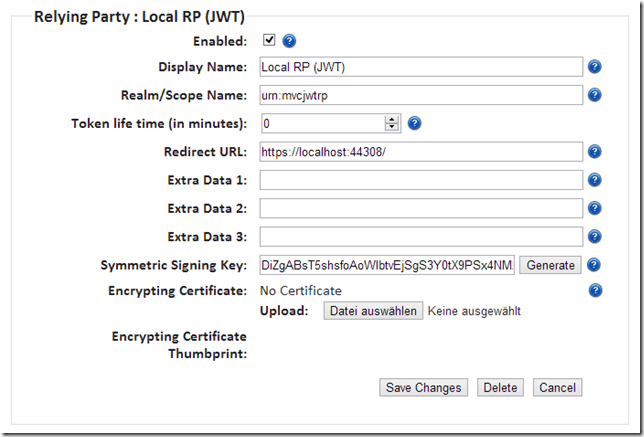The image size is (644, 437).
Task: Click Generate to create signing key
Action: [x=550, y=265]
